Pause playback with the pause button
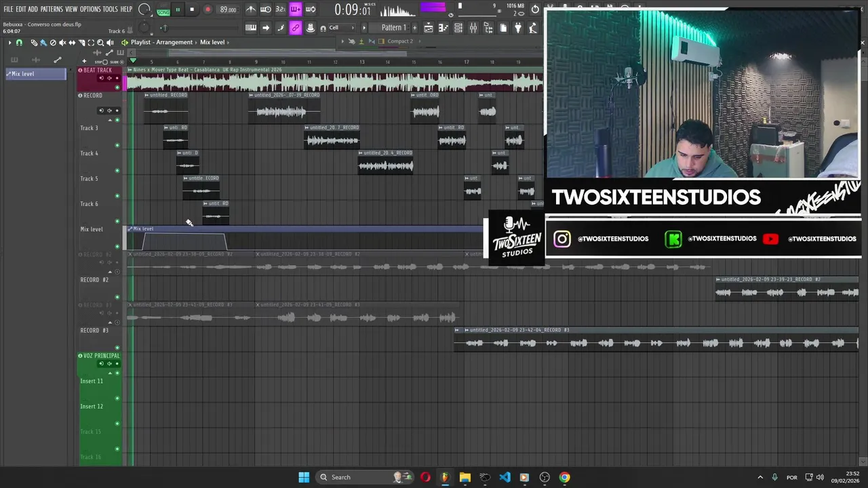Viewport: 868px width, 488px height. pos(178,9)
